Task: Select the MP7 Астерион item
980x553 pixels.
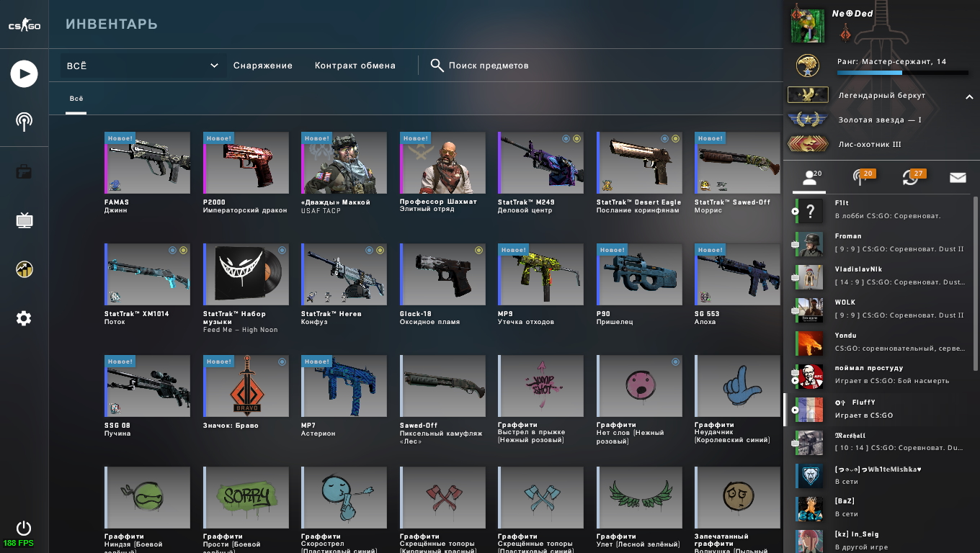Action: click(x=344, y=386)
